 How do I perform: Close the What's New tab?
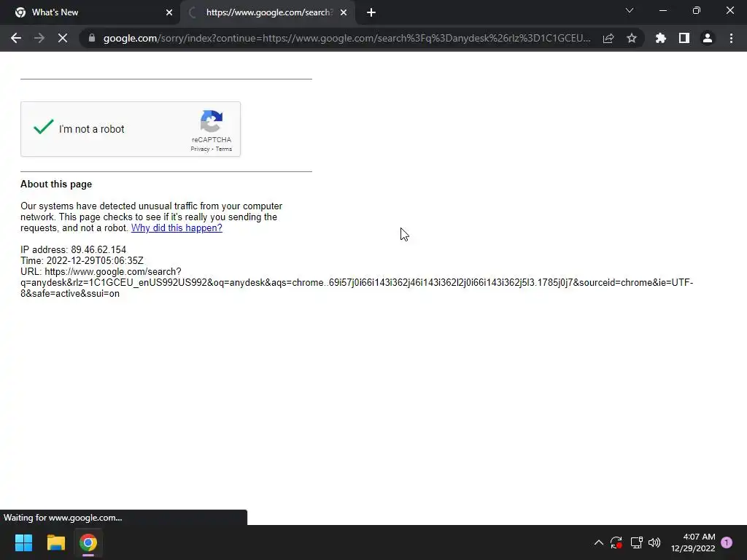click(169, 12)
